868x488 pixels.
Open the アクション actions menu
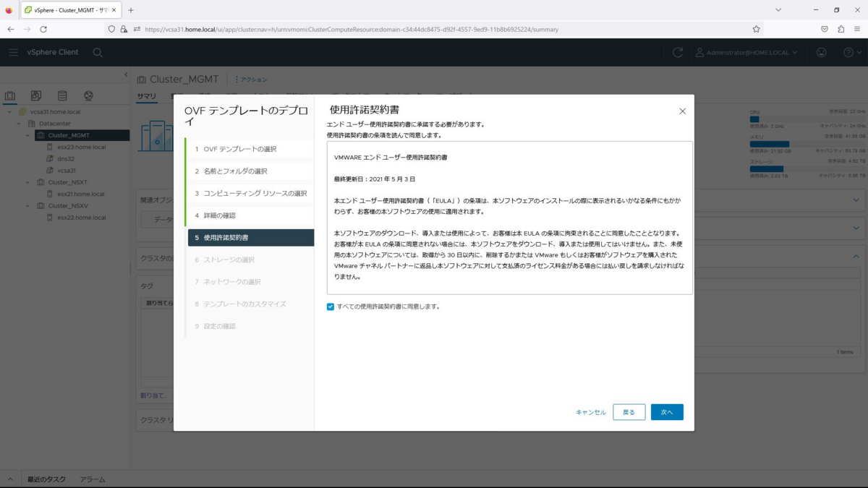click(x=251, y=80)
